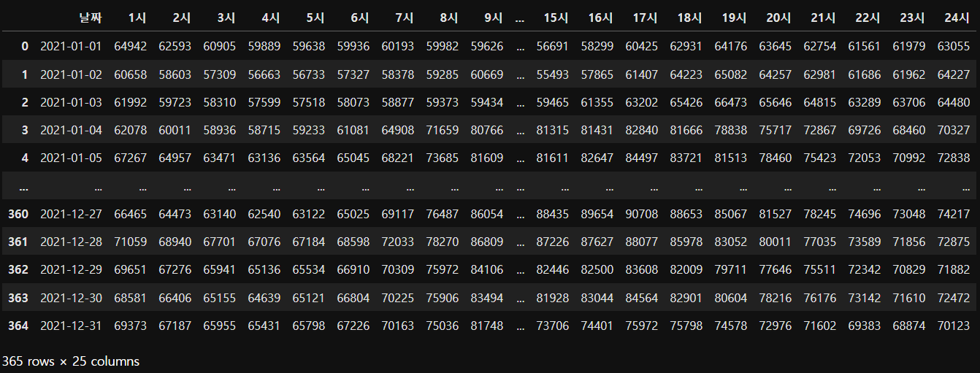Select date cell 2021-12-31
This screenshot has width=980, height=373.
pyautogui.click(x=72, y=326)
